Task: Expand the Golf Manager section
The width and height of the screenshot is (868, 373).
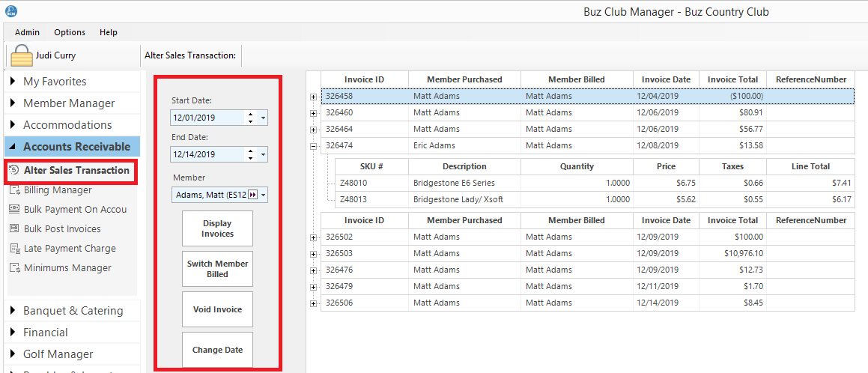Action: (13, 354)
